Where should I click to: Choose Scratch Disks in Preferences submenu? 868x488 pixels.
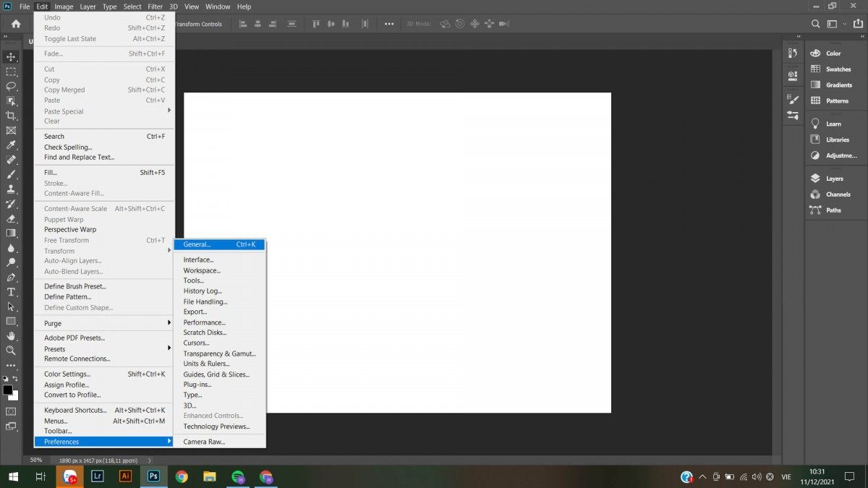(x=205, y=333)
